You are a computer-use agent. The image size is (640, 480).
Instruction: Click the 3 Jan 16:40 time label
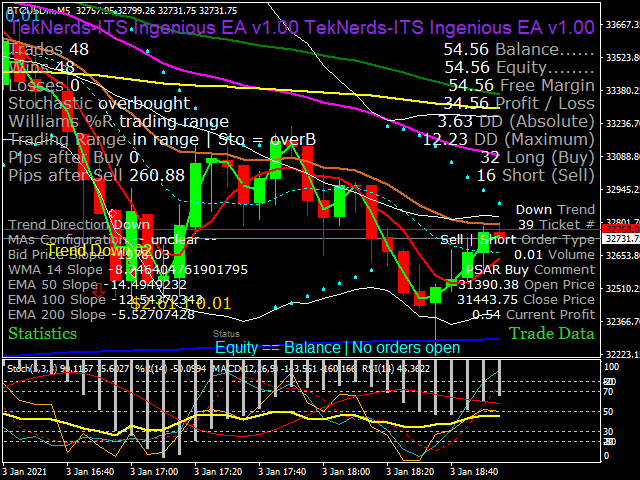pos(90,472)
